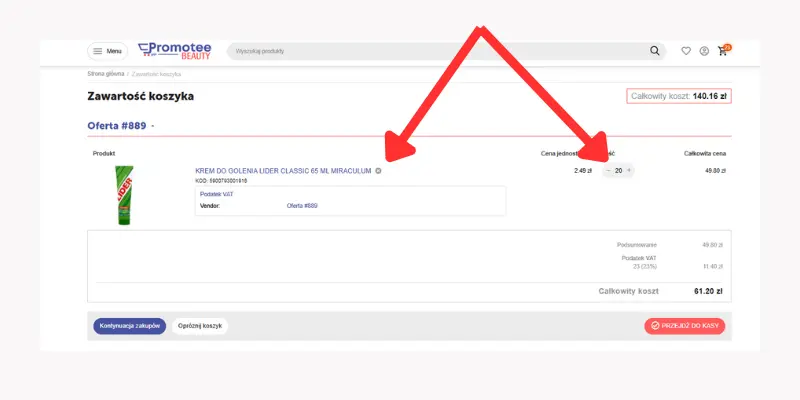
Task: Open the user account icon
Action: point(704,51)
